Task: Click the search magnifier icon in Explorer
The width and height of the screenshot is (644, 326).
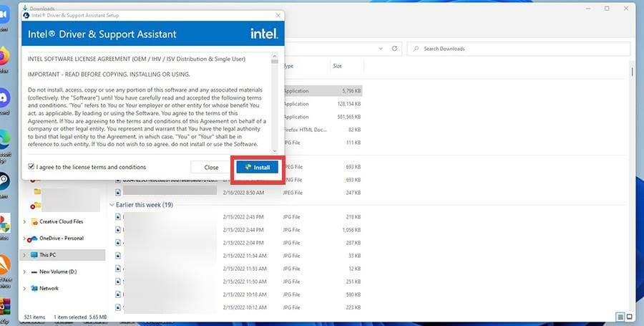Action: pos(416,49)
